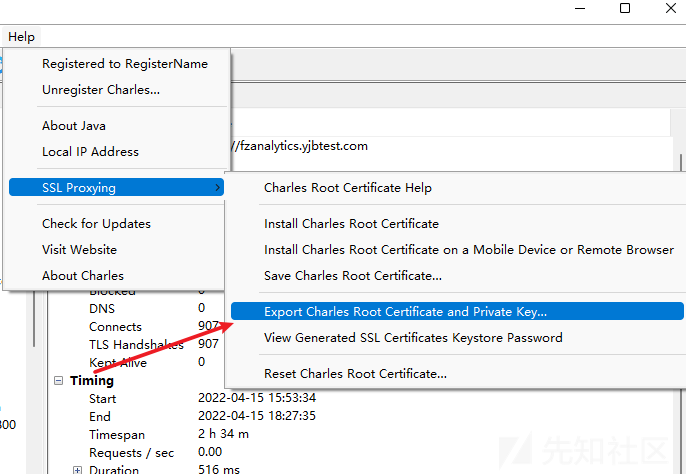Export Charles Root Certificate and Private Key
Screen dimensions: 686x474
pos(457,311)
